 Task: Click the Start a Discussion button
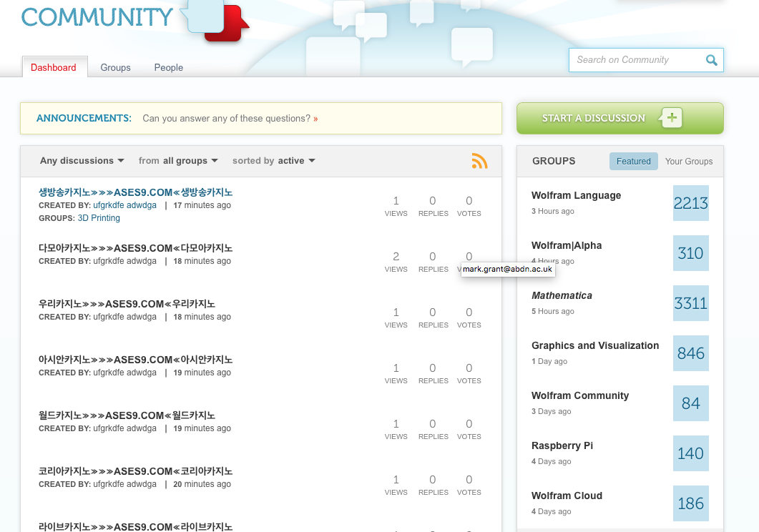coord(620,118)
